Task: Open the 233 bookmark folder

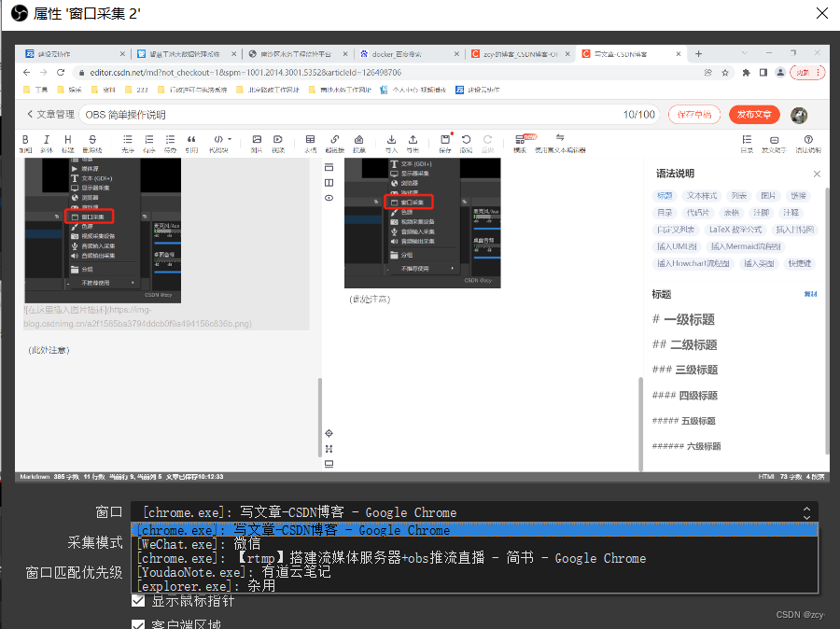Action: tap(136, 90)
